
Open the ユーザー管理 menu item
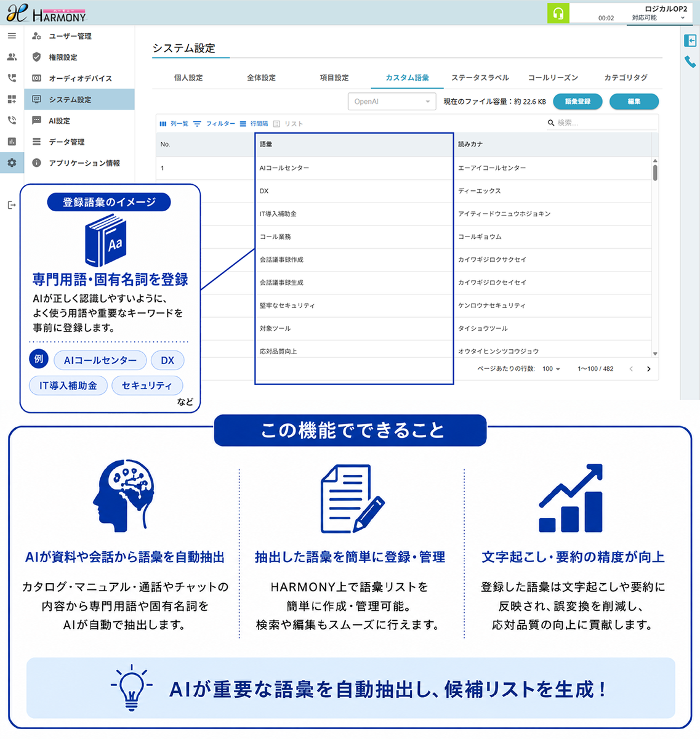(79, 36)
